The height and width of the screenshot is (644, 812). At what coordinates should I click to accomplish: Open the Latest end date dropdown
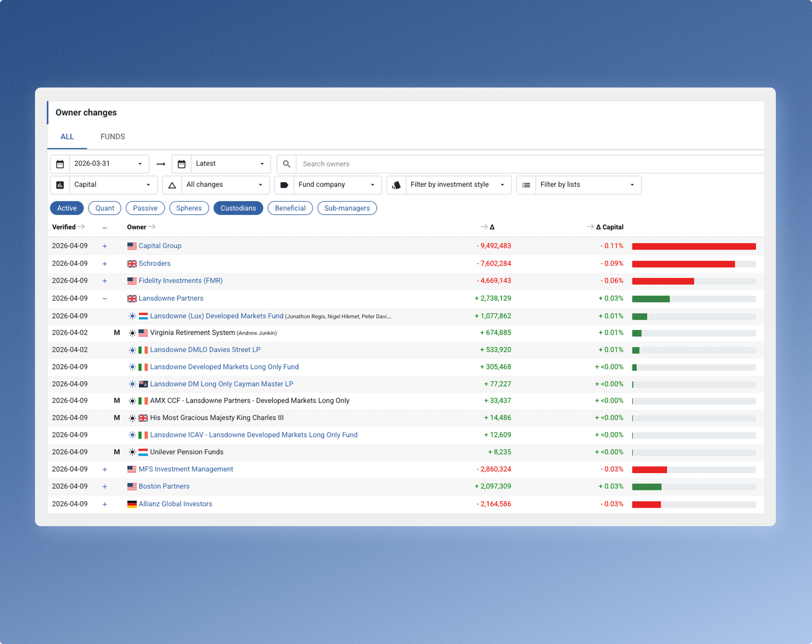point(231,164)
